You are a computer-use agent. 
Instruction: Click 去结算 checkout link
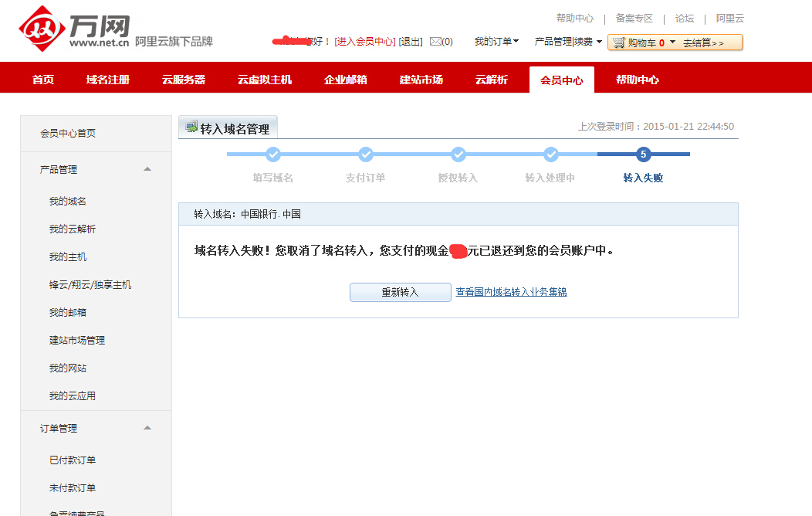703,43
